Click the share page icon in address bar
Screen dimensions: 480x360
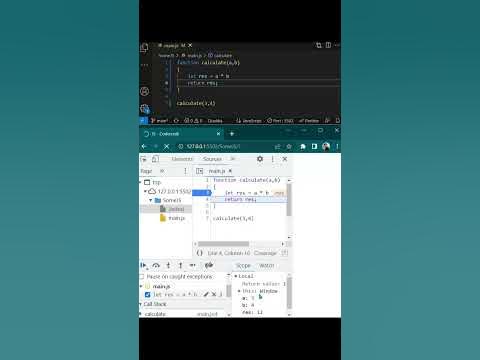[x=277, y=146]
